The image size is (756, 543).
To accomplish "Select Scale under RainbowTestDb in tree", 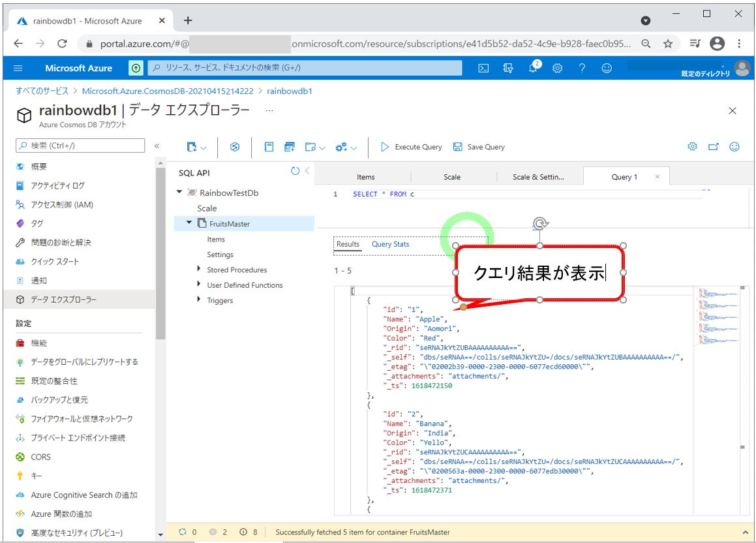I will click(207, 208).
